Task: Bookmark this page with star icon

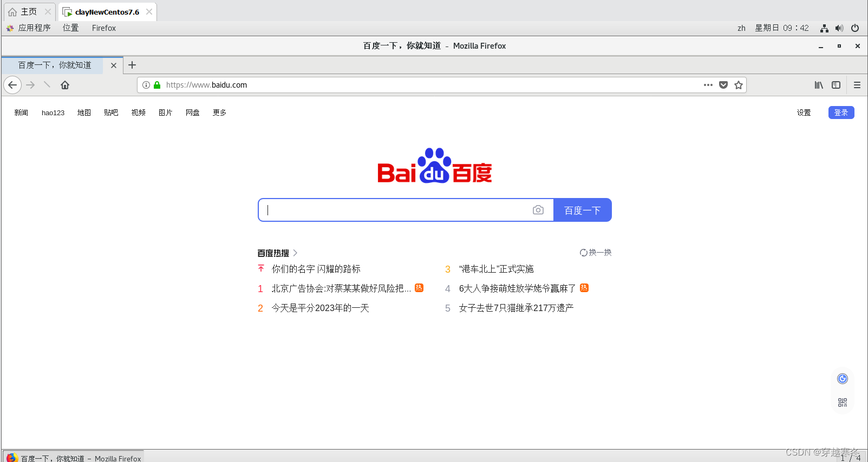Action: [x=739, y=85]
